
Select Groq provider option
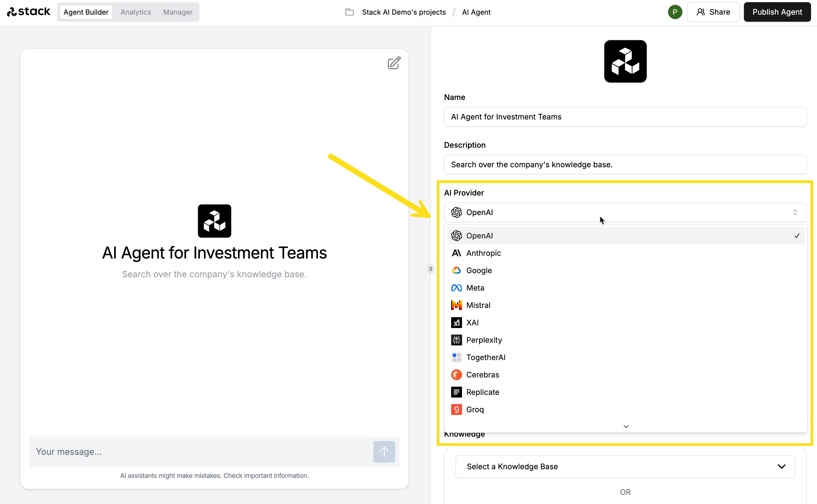pos(625,409)
